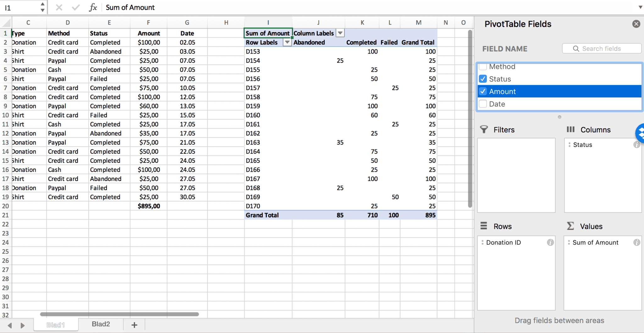Select the Blad1 sheet tab
Image resolution: width=644 pixels, height=333 pixels.
click(x=56, y=324)
